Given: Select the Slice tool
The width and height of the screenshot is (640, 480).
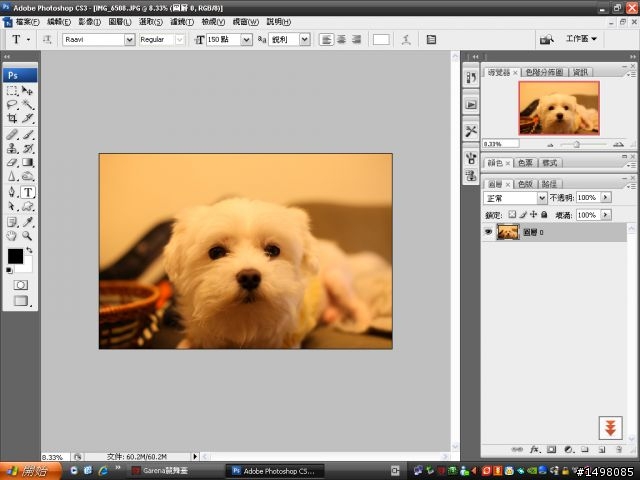Looking at the screenshot, I should (27, 118).
